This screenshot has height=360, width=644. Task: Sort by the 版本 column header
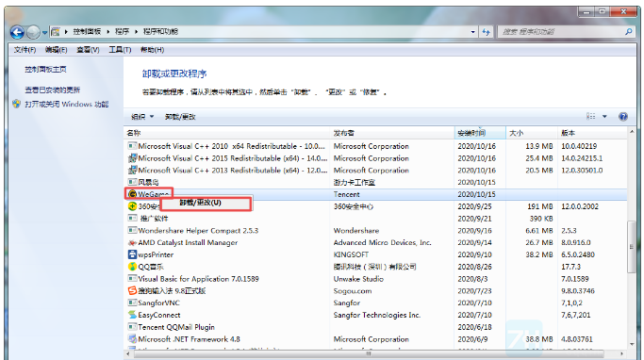[593, 133]
